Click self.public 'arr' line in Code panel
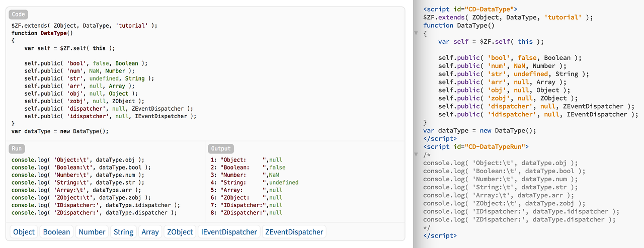 79,86
